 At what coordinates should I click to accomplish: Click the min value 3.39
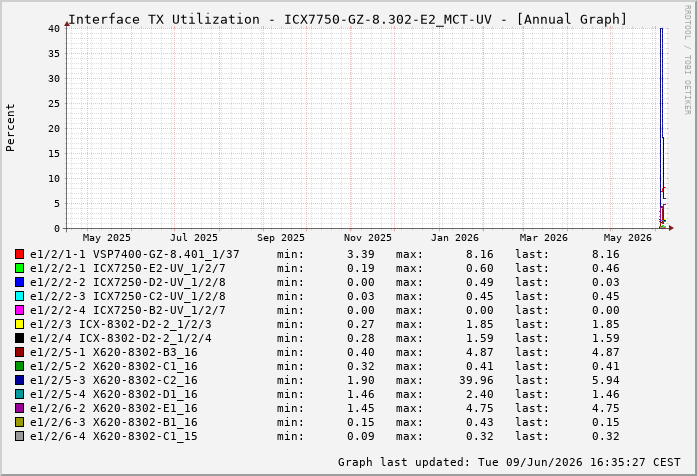361,254
